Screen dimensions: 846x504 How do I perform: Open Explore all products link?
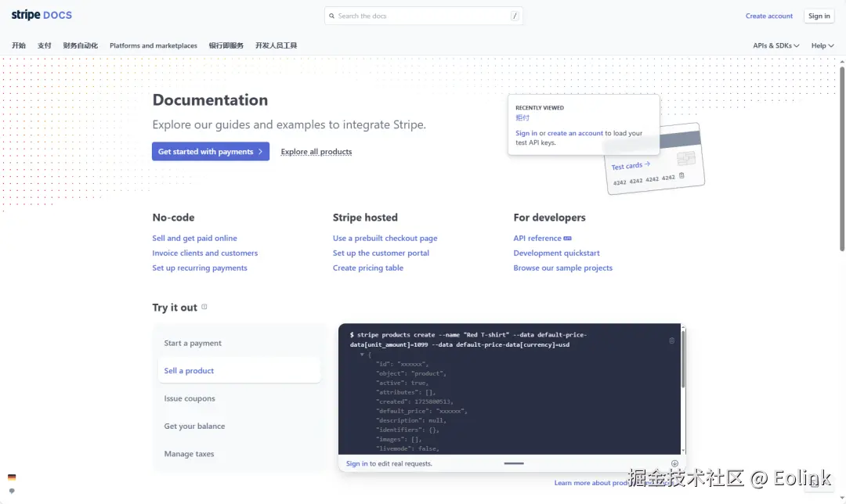[x=316, y=152]
